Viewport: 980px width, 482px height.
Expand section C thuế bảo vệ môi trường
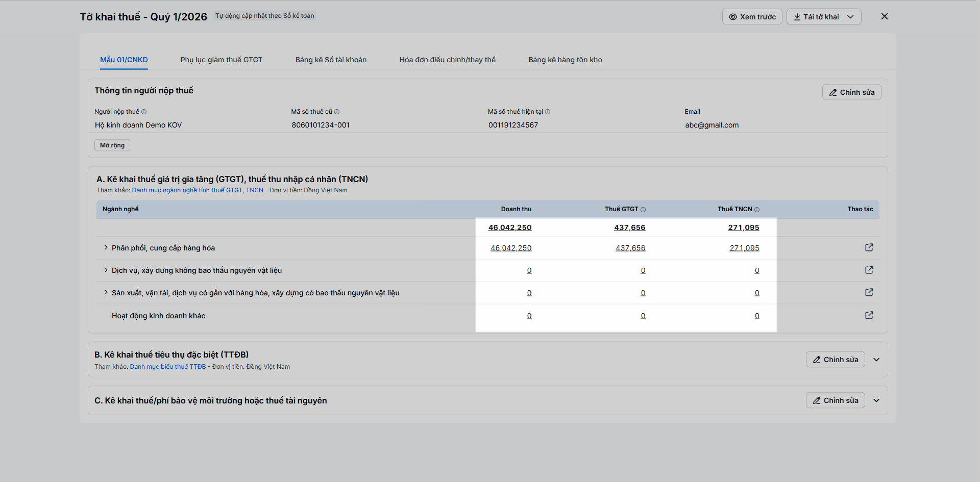point(876,400)
